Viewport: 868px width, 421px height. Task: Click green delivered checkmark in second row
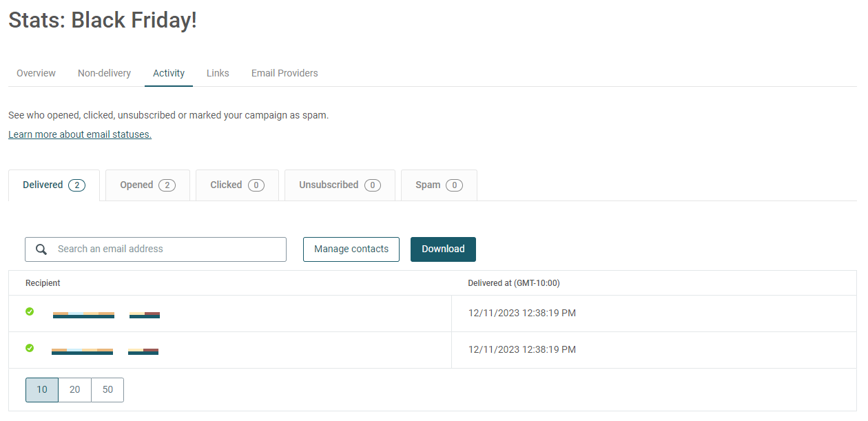pyautogui.click(x=30, y=348)
